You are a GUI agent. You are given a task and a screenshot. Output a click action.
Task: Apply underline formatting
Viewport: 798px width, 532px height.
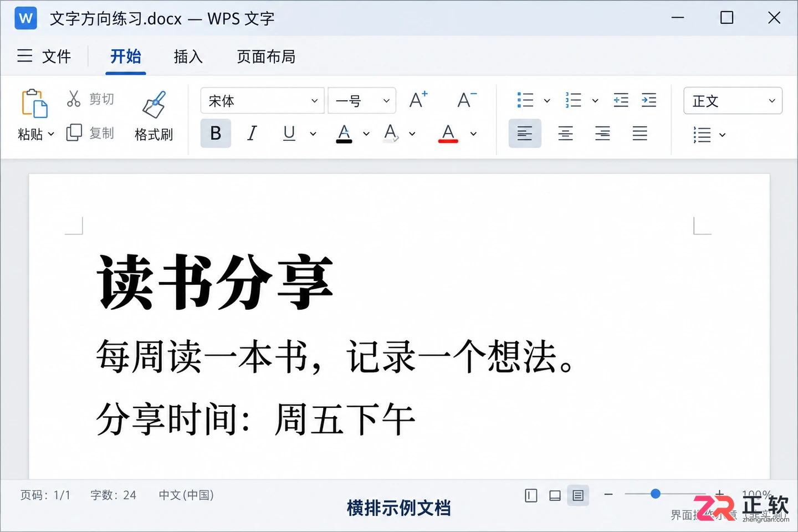[289, 133]
